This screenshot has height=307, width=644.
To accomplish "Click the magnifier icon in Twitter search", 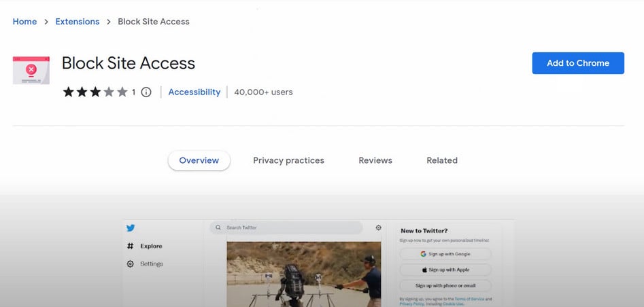I will [219, 228].
